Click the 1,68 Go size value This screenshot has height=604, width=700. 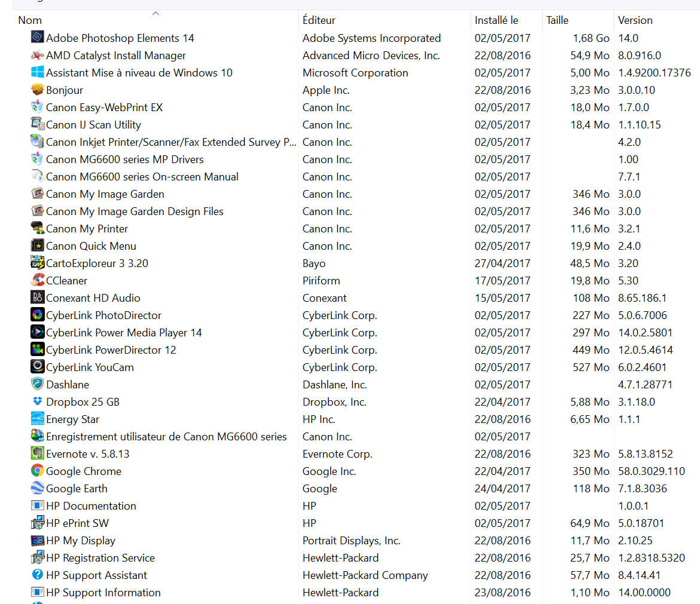click(x=591, y=38)
